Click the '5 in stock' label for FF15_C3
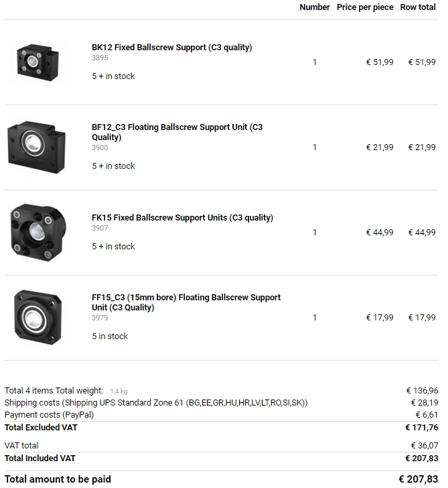Viewport: 448px width, 488px height. click(110, 337)
